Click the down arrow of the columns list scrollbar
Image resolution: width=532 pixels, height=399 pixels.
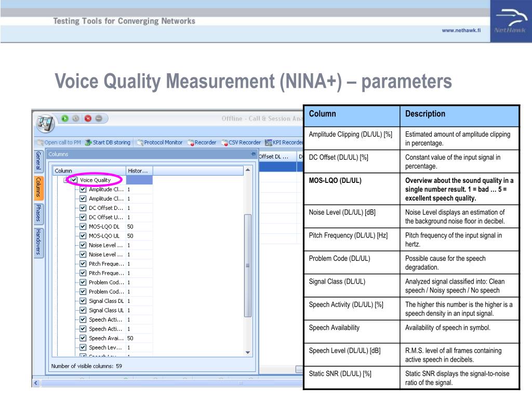248,353
